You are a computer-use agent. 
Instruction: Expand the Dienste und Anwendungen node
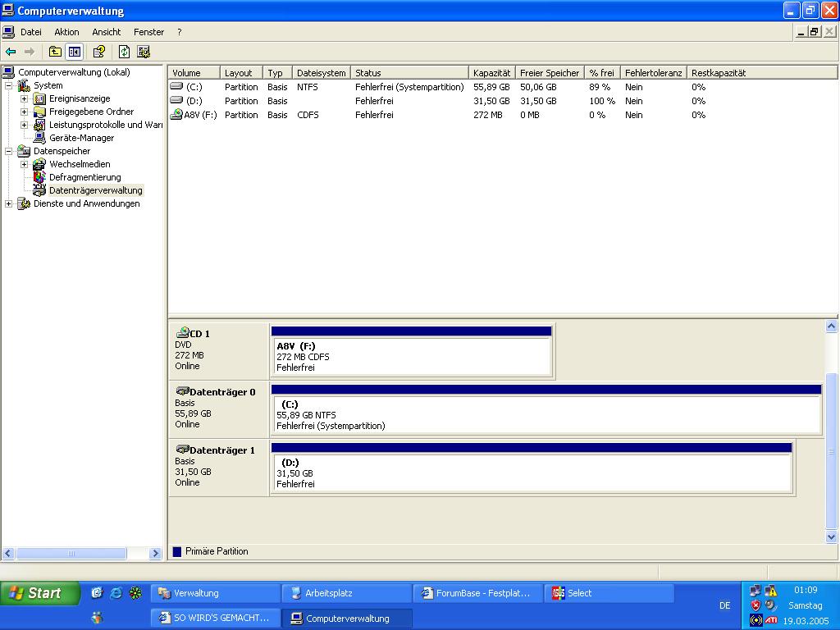[8, 203]
